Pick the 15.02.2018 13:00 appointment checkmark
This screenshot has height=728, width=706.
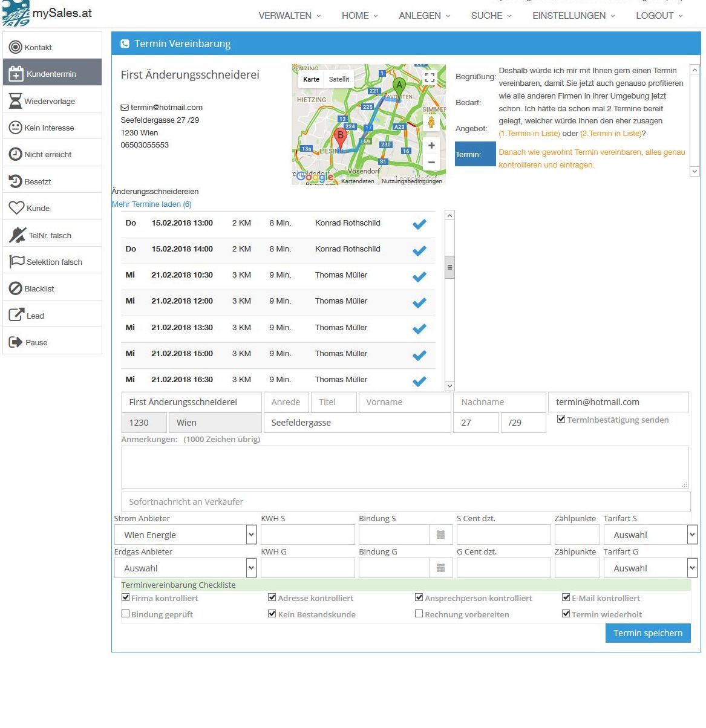tap(419, 224)
